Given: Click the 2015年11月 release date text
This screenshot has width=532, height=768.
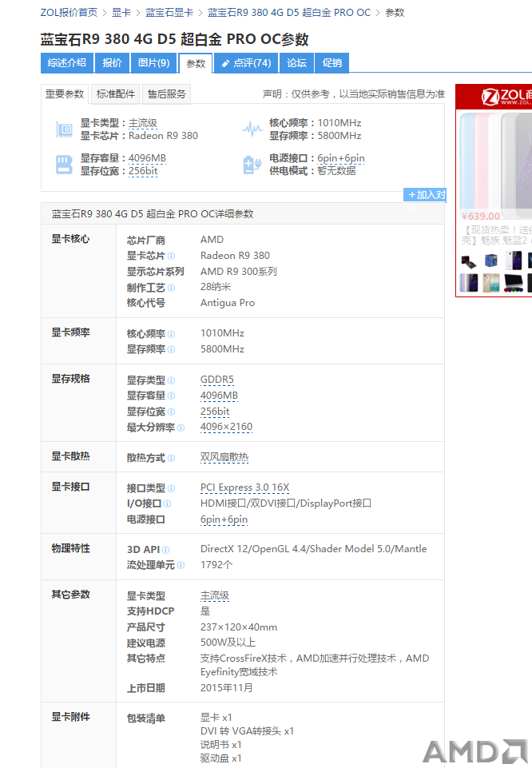Looking at the screenshot, I should pos(227,687).
